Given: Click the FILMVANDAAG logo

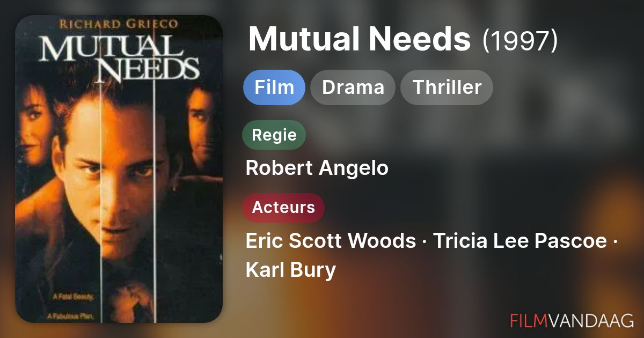Looking at the screenshot, I should point(572,320).
